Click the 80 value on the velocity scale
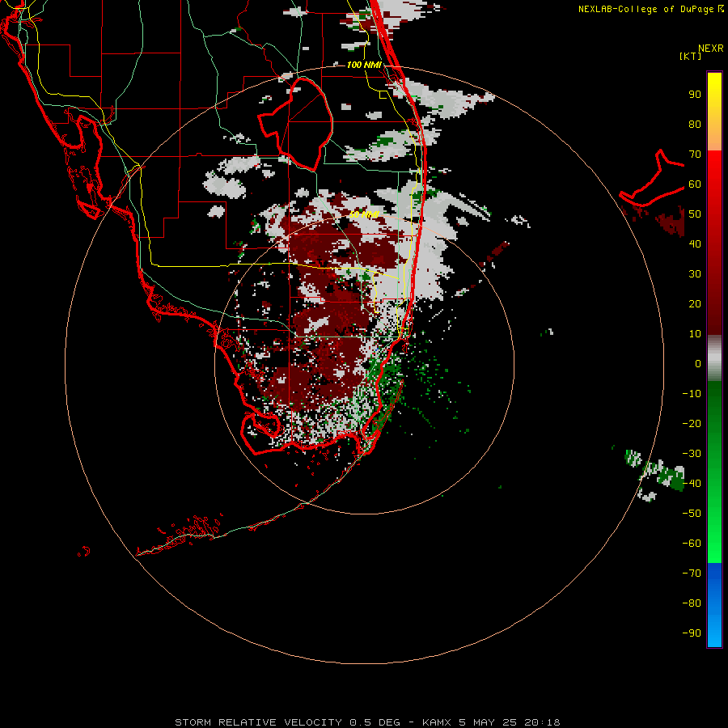This screenshot has height=728, width=728. (x=695, y=125)
